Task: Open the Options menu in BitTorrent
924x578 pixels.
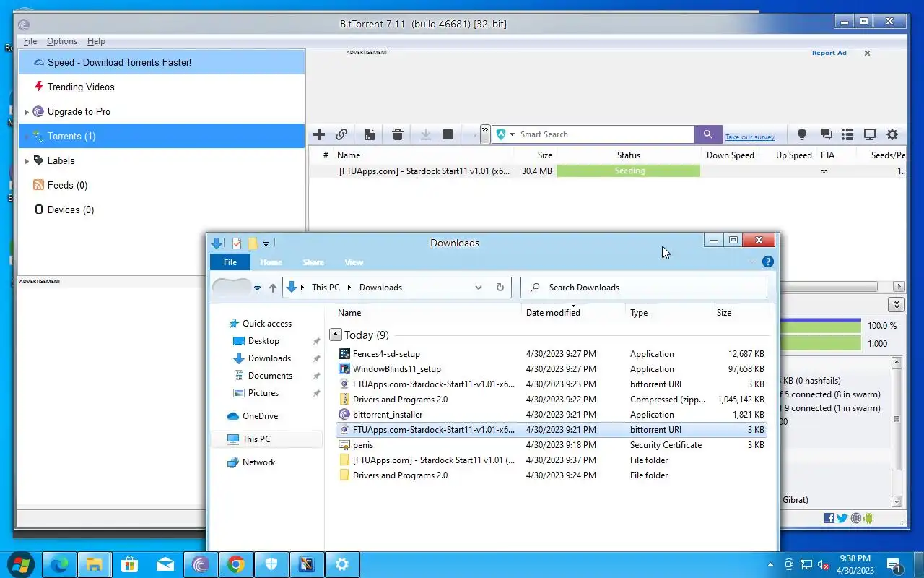Action: 62,41
